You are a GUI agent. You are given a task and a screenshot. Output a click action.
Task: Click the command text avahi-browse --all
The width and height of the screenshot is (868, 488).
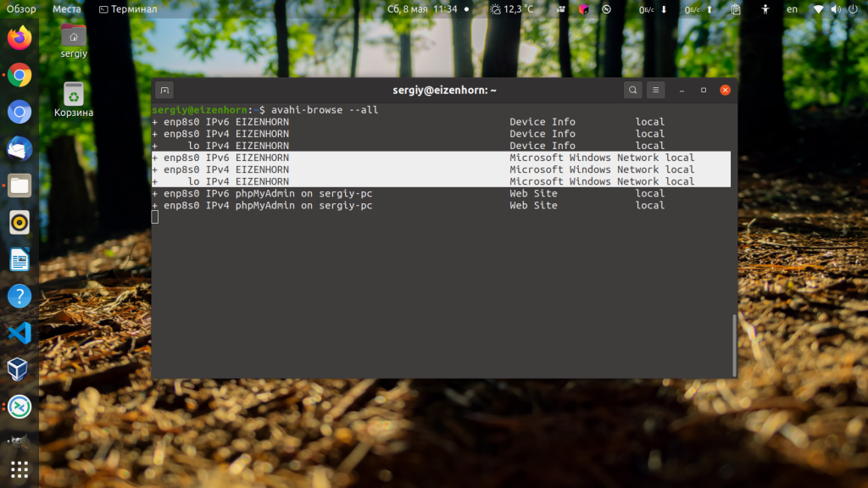coord(325,109)
